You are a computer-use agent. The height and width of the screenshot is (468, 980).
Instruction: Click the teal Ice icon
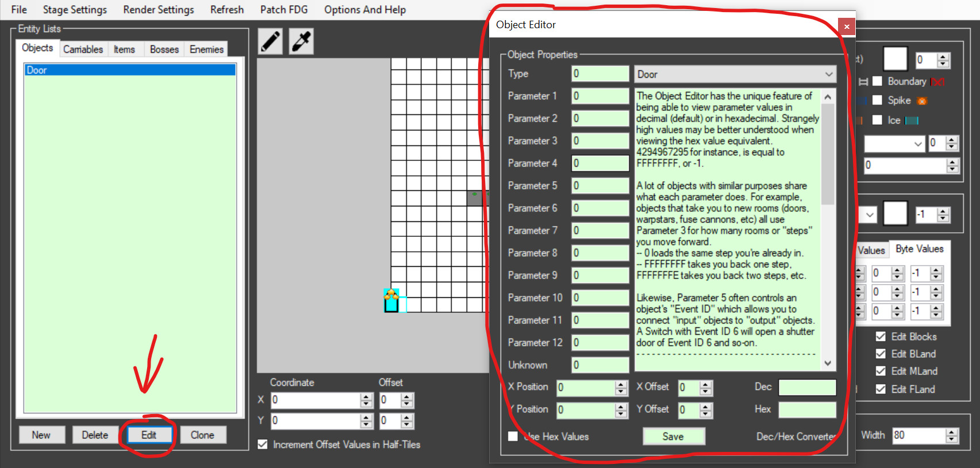tap(912, 121)
